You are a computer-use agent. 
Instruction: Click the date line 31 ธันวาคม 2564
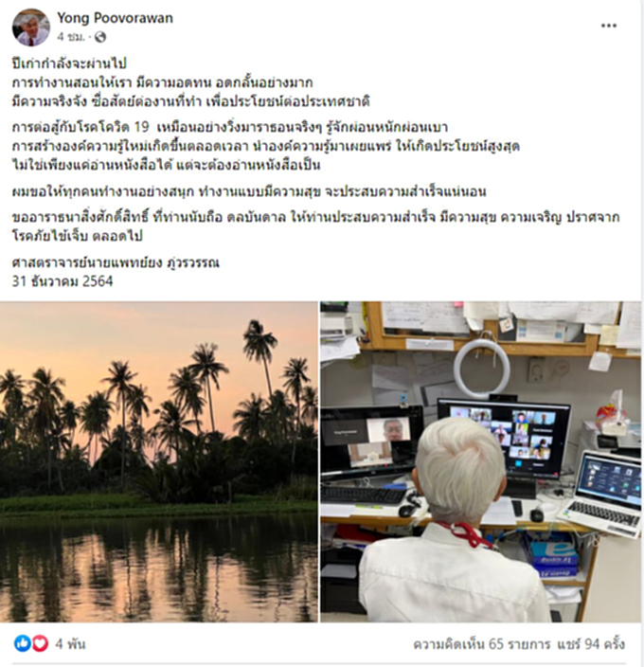click(63, 281)
